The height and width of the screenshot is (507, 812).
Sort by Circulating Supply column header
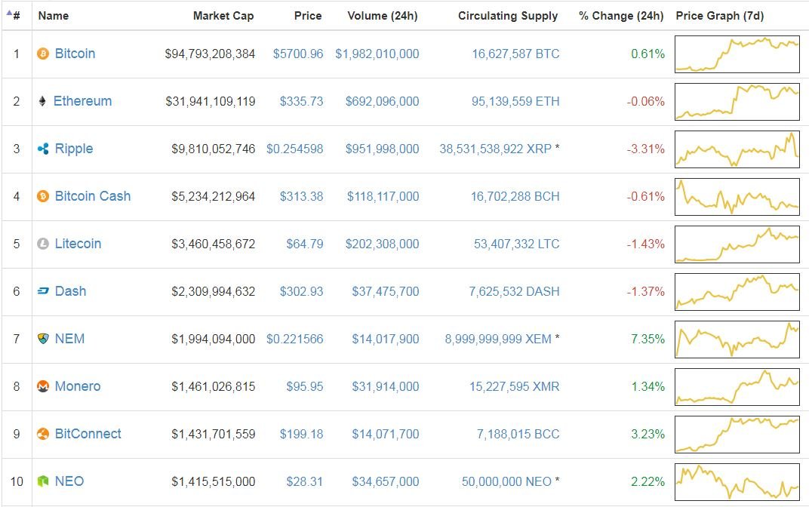click(x=508, y=15)
